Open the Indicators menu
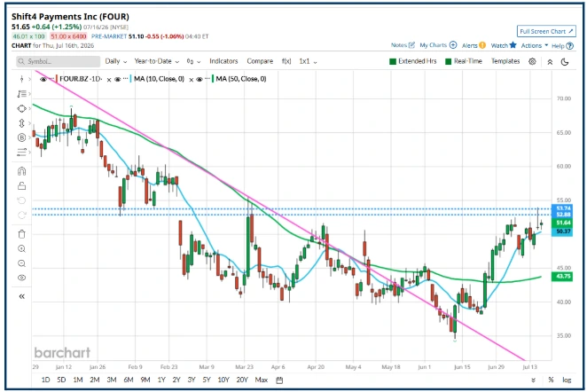This screenshot has height=392, width=587. coord(223,61)
